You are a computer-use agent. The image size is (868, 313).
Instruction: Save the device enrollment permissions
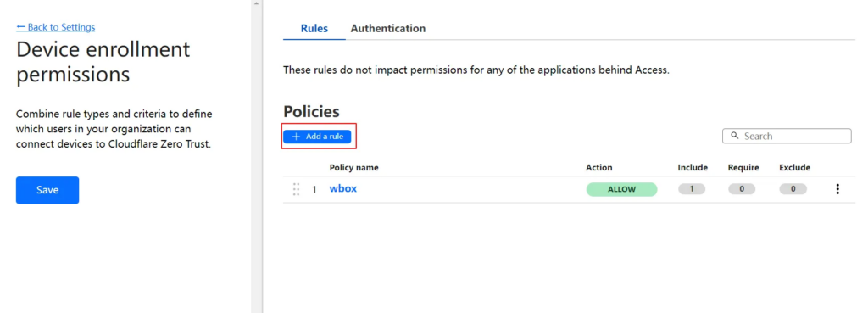(x=47, y=190)
